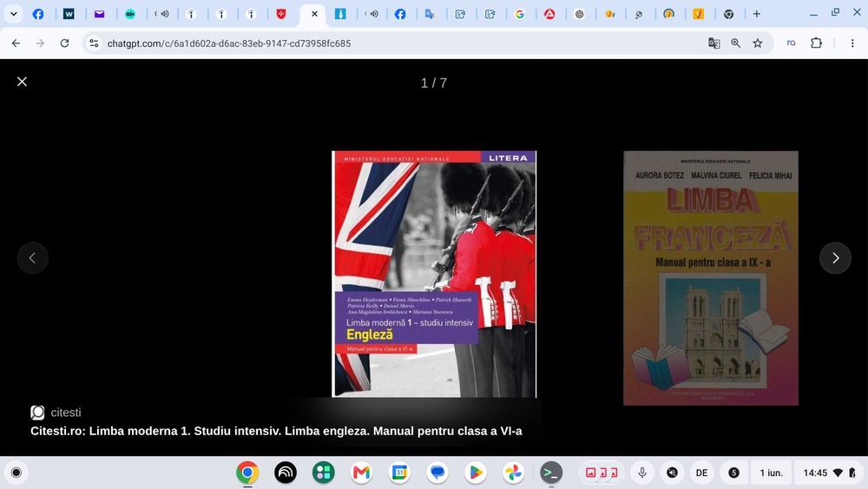This screenshot has width=868, height=489.
Task: Open the accessibility tray icon
Action: pos(672,472)
